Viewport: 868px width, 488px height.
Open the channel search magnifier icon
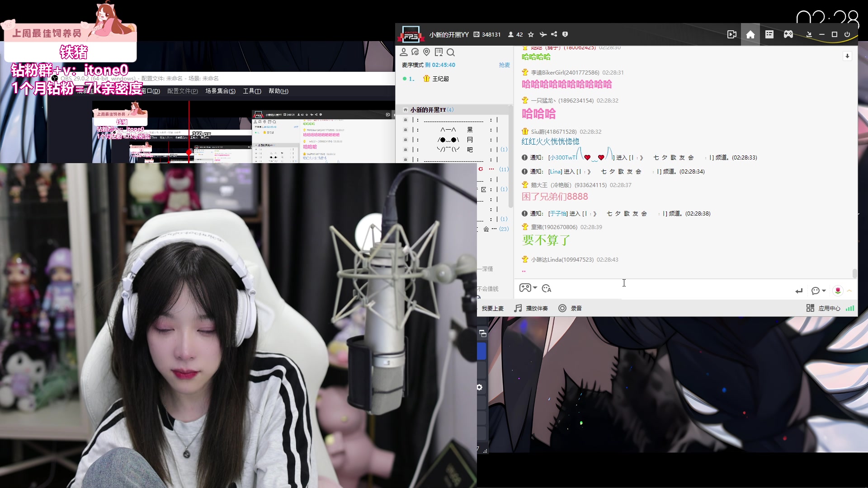click(451, 52)
